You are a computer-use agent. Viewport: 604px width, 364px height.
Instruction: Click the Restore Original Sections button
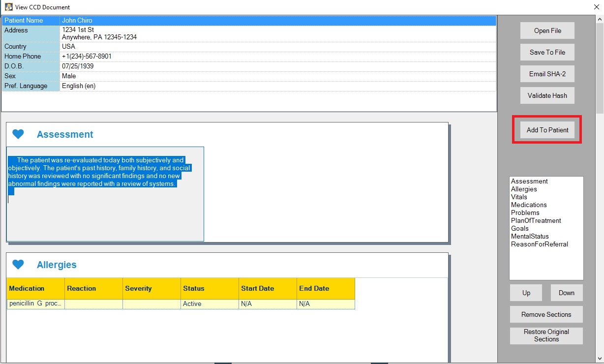546,335
